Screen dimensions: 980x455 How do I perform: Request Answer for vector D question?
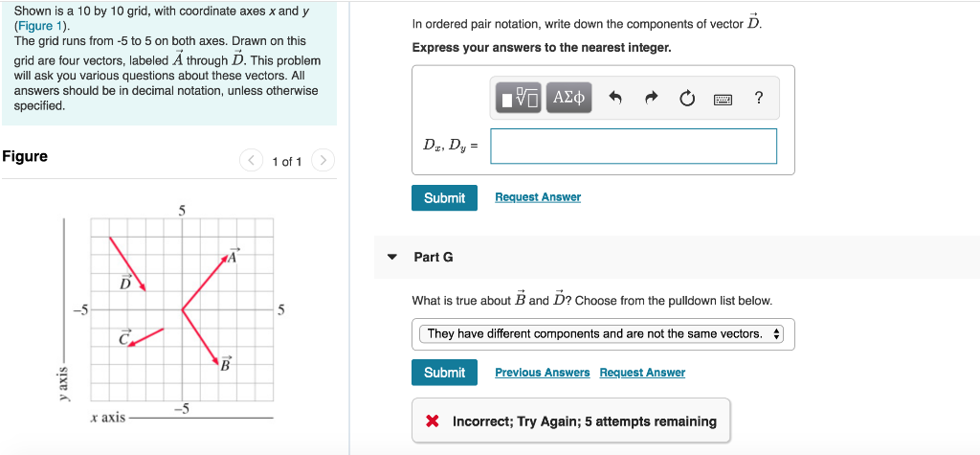(538, 197)
